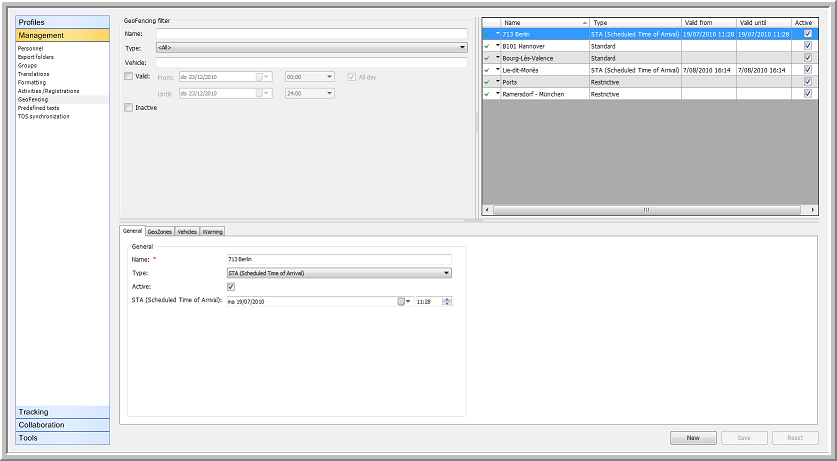Click the horizontal scrollbar under the geofence table
This screenshot has height=461, width=837.
(x=645, y=210)
